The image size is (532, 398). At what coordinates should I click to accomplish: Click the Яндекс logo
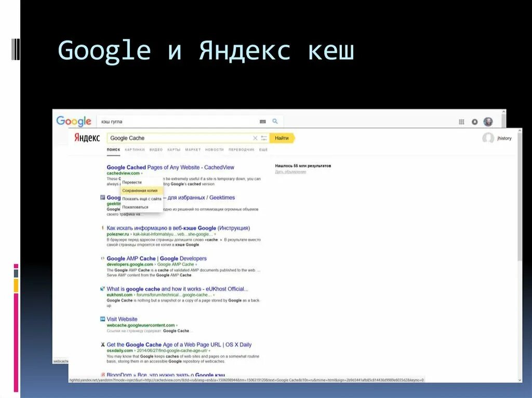click(x=87, y=138)
